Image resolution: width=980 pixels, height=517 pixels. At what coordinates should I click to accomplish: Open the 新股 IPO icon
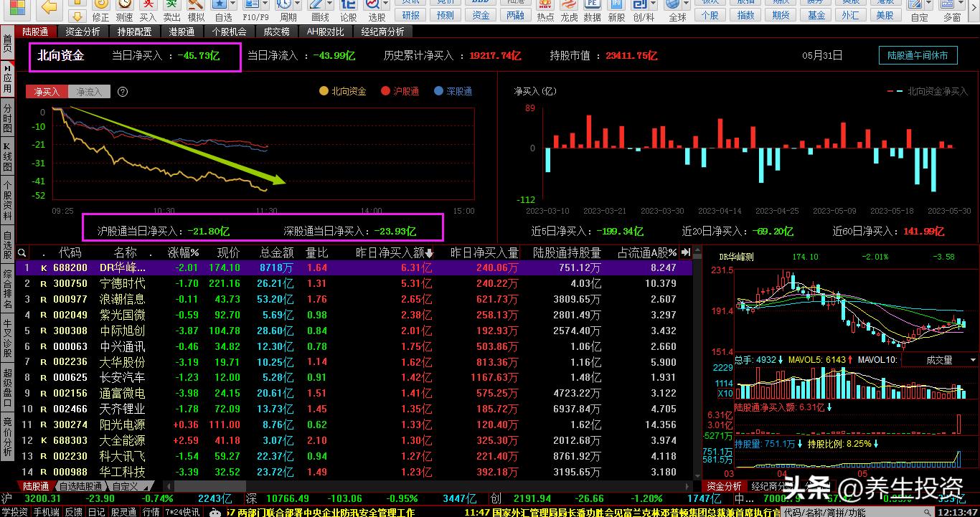[616, 11]
